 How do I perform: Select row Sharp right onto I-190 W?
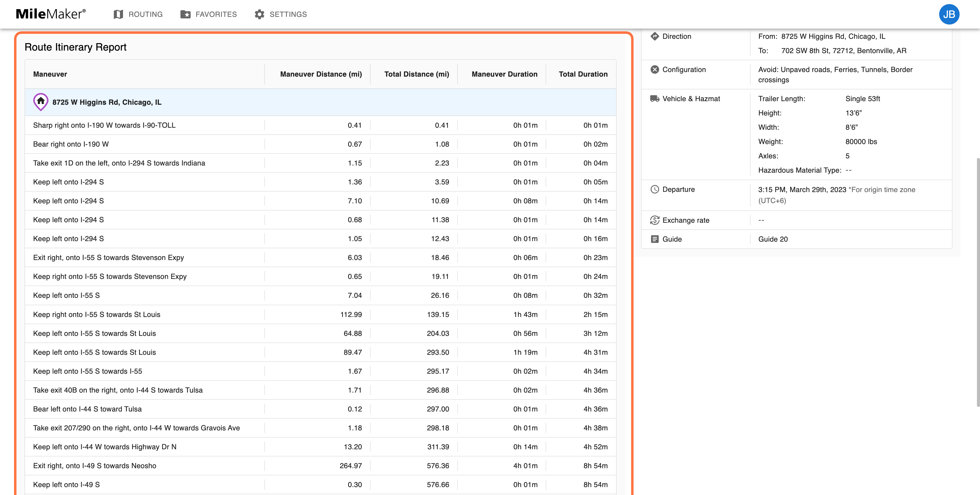click(320, 125)
